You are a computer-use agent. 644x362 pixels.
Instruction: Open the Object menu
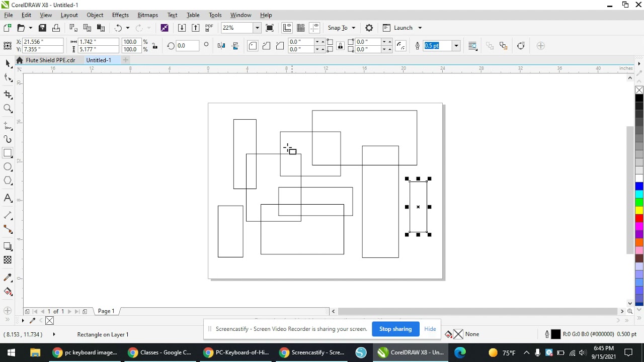[x=95, y=15]
